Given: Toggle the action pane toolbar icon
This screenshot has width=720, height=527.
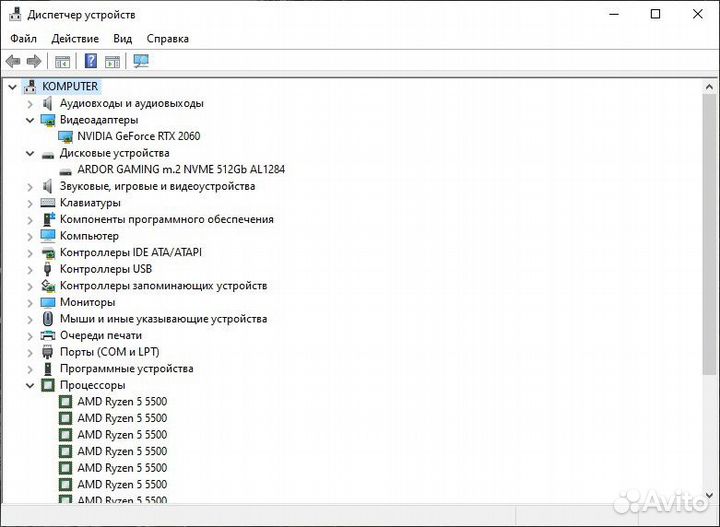Looking at the screenshot, I should [x=112, y=61].
